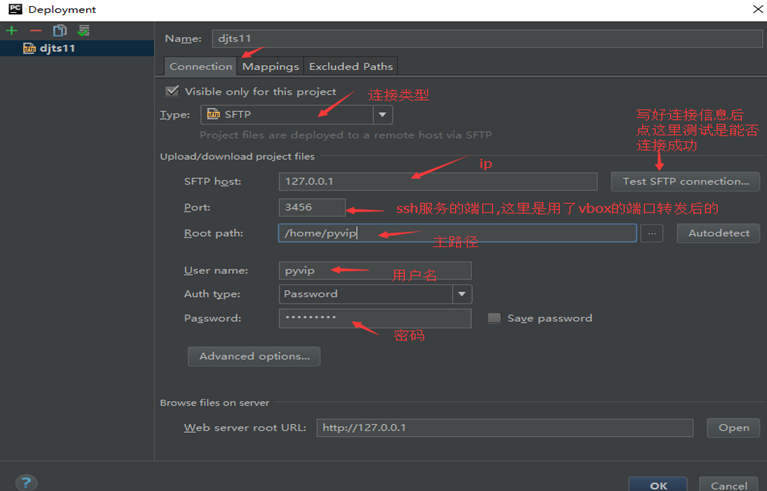Focus the Name field containing djts11
767x491 pixels.
coord(487,39)
